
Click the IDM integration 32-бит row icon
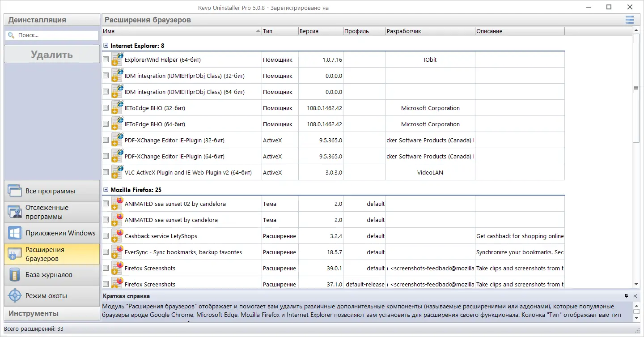(117, 76)
